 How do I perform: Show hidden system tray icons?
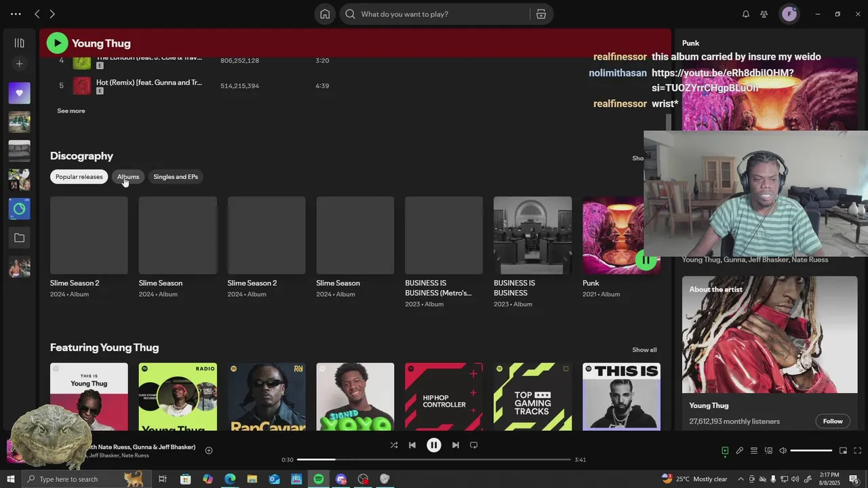pos(741,479)
